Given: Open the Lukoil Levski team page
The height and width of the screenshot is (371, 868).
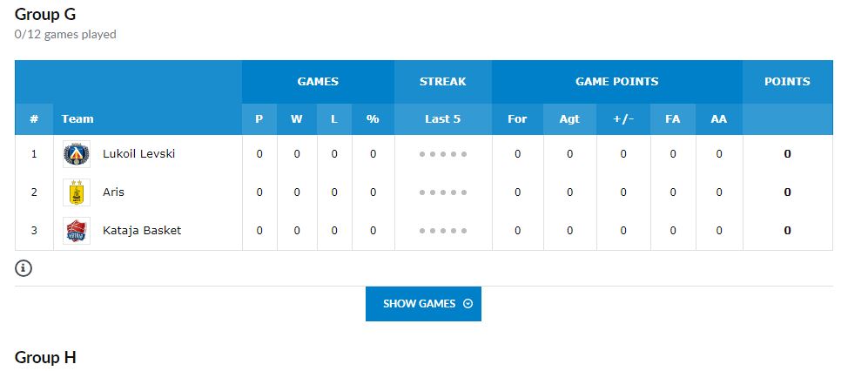Looking at the screenshot, I should (138, 154).
